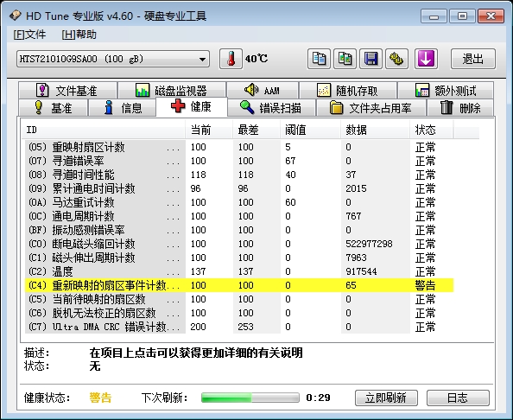This screenshot has height=420, width=513.
Task: Select the (0A) 马达重试计数 row
Action: coord(239,202)
